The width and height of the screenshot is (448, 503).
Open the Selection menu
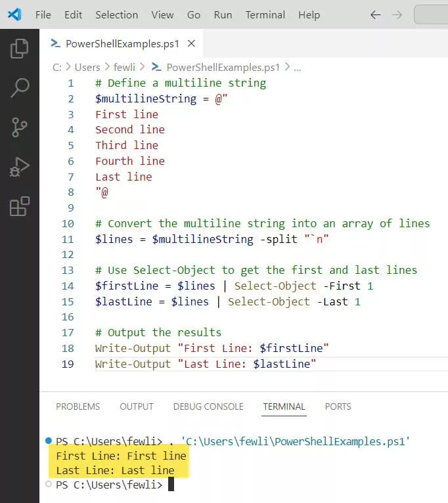[x=116, y=14]
